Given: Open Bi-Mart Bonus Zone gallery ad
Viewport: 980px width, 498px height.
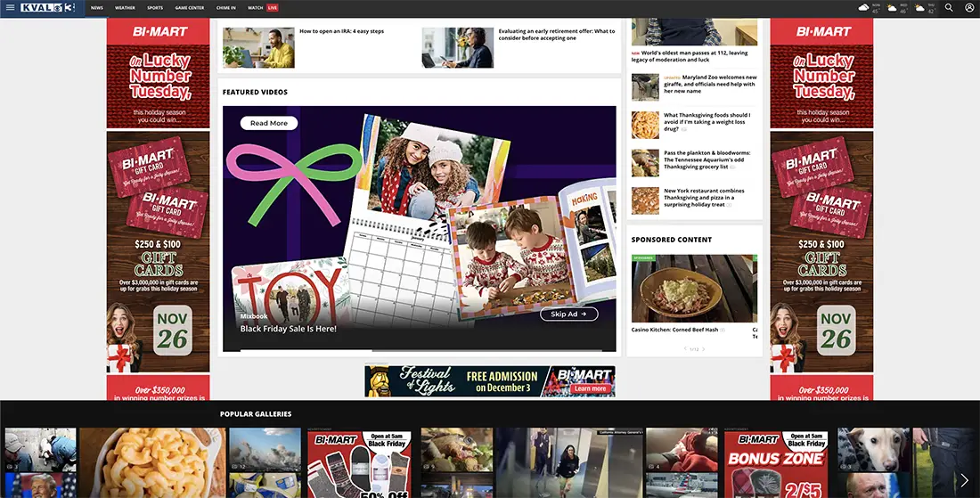Looking at the screenshot, I should [776, 463].
